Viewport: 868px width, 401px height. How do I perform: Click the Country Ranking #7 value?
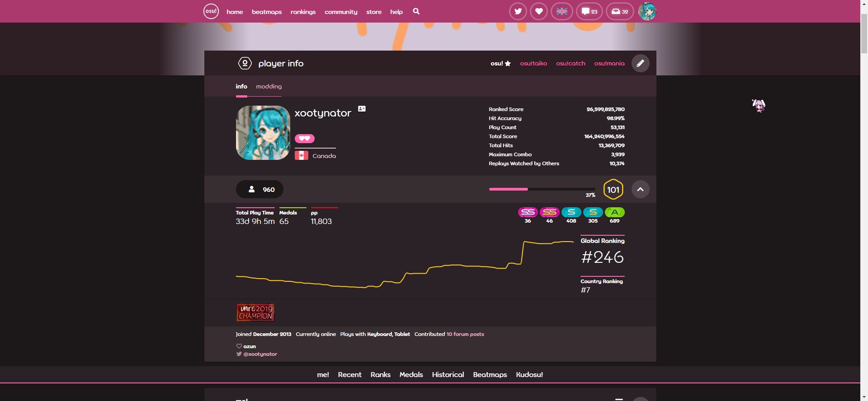(585, 290)
